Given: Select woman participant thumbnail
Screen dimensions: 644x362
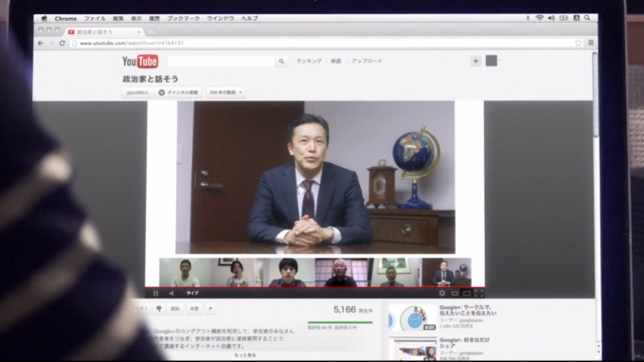Looking at the screenshot, I should [x=237, y=272].
